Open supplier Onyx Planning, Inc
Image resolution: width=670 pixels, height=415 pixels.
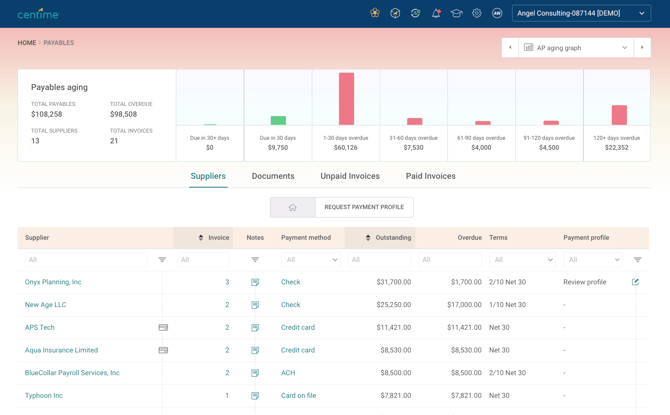click(53, 282)
